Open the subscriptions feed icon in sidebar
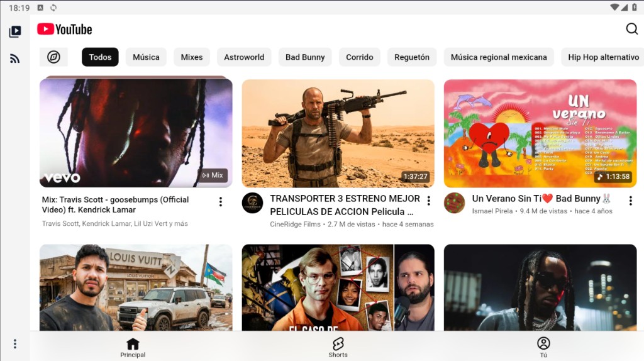The image size is (644, 361). tap(15, 58)
